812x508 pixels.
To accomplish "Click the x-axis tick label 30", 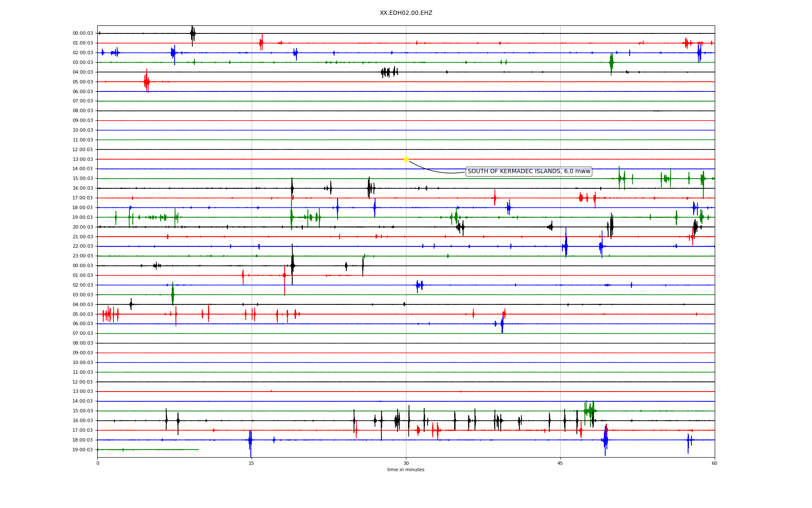I will coord(406,463).
